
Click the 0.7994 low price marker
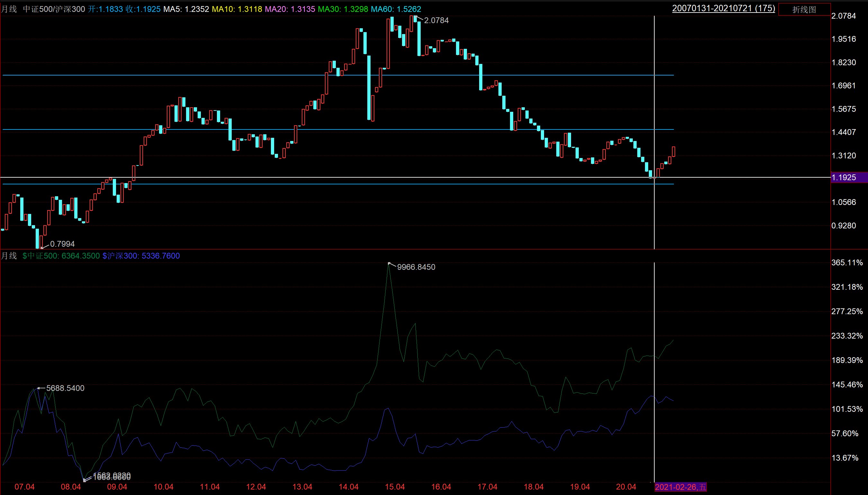62,244
